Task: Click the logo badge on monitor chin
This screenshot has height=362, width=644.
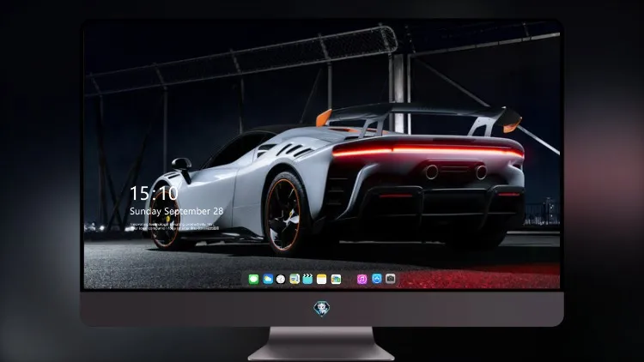Action: pos(322,309)
